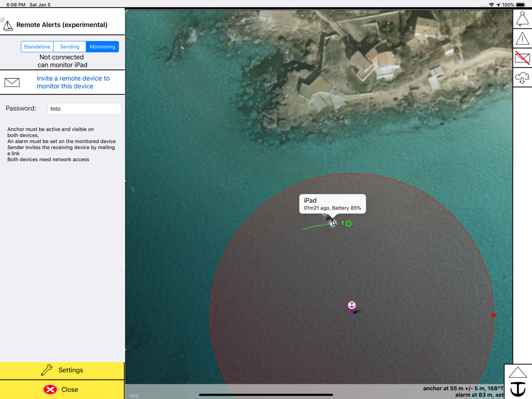The height and width of the screenshot is (399, 532).
Task: Tap the red handle on alarm circle
Action: point(494,315)
